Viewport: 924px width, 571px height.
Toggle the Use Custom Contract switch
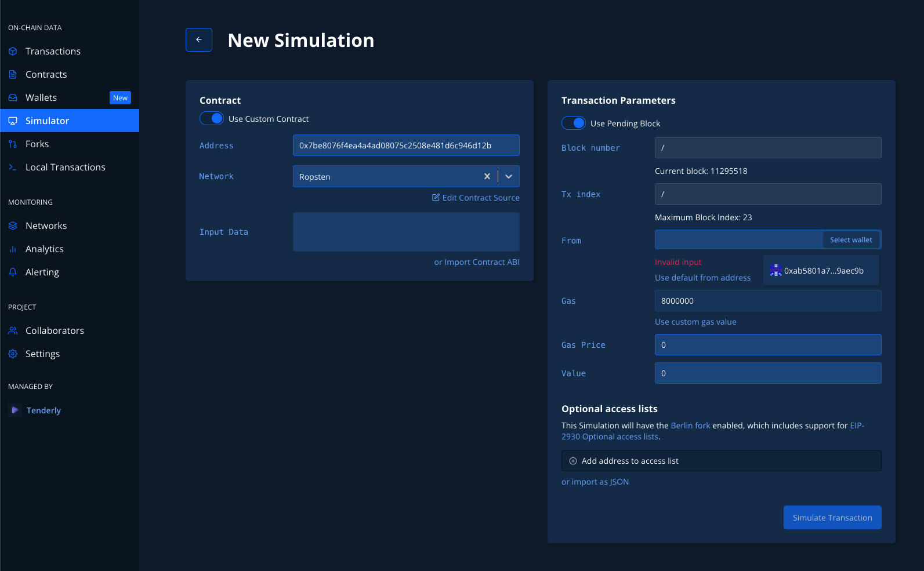pos(212,118)
